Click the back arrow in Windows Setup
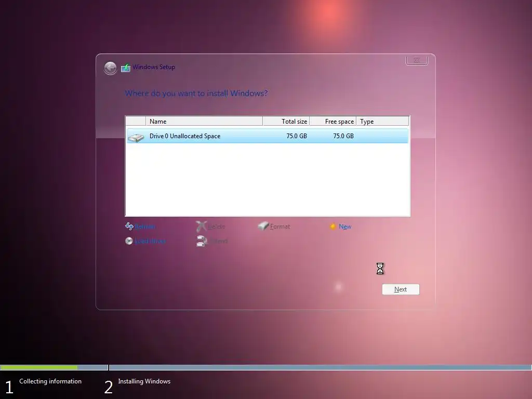532x399 pixels. click(x=110, y=68)
